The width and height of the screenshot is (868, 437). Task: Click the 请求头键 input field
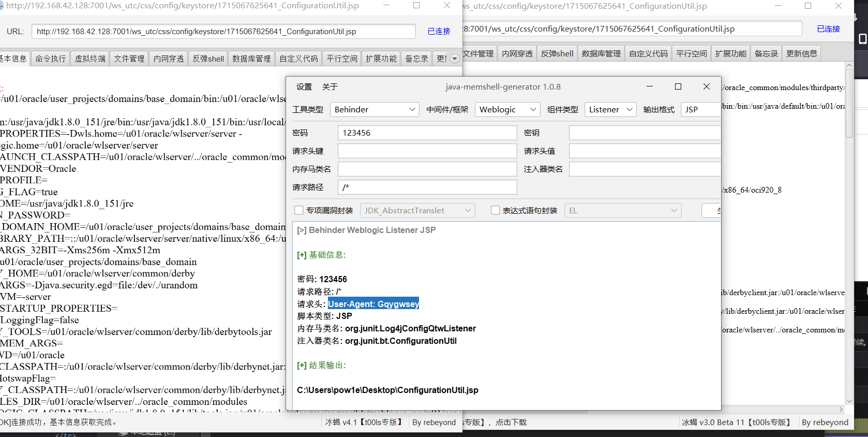pyautogui.click(x=427, y=151)
